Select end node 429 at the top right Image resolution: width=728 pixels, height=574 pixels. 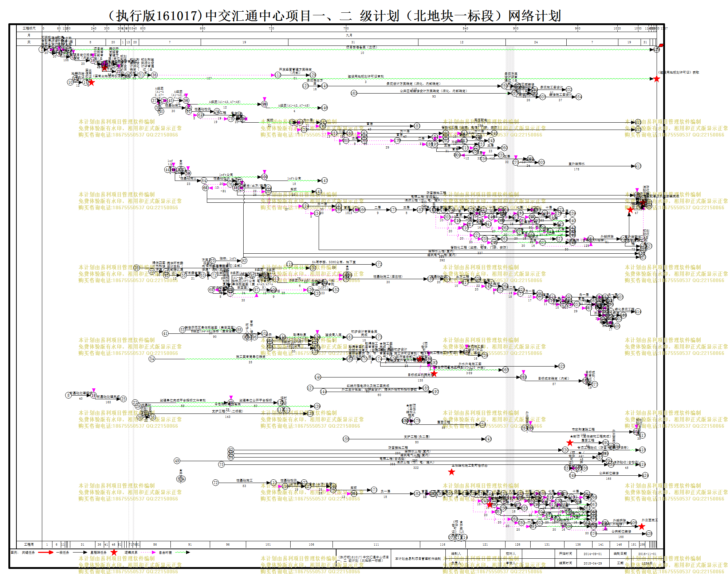tap(657, 50)
